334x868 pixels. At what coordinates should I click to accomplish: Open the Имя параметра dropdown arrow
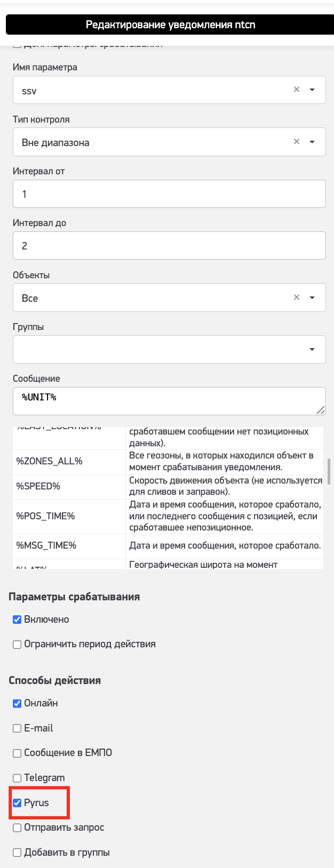[x=313, y=90]
